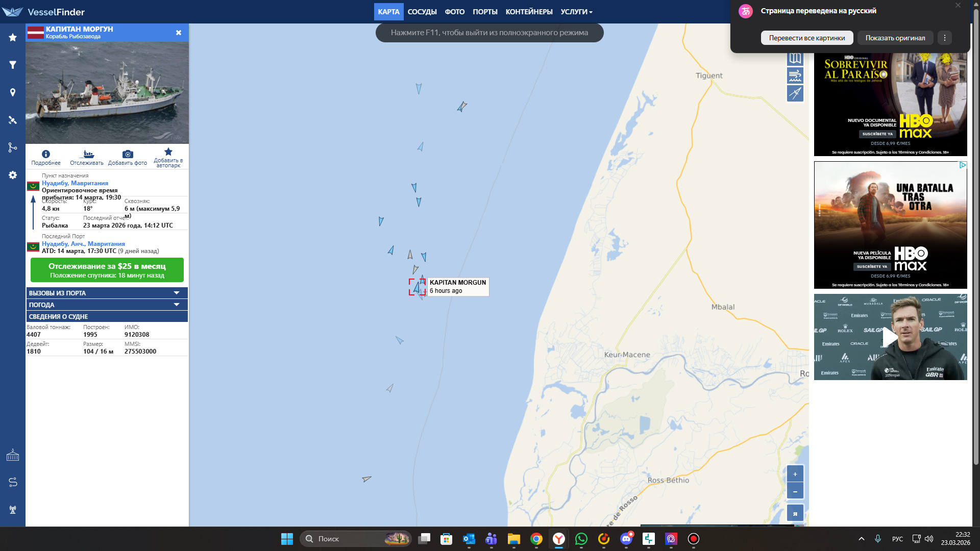Click 'Подробнее' info icon
This screenshot has height=551, width=980.
tap(46, 154)
